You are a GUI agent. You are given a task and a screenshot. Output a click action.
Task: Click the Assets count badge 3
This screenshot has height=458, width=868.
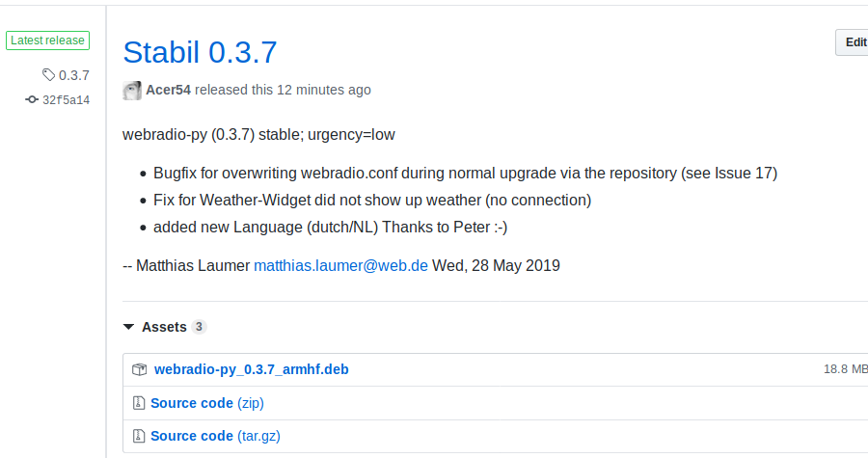199,327
